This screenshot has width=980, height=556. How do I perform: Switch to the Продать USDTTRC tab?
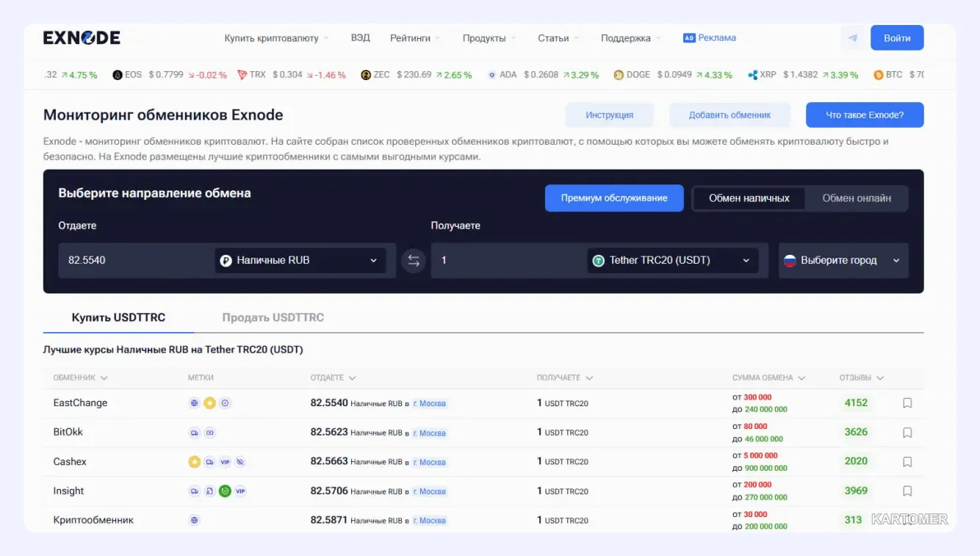tap(273, 318)
